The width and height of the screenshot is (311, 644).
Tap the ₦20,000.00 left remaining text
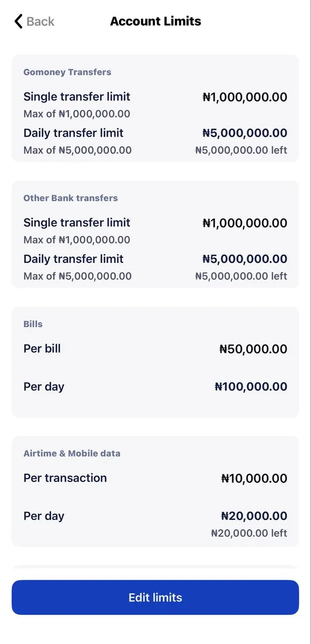[x=249, y=533]
